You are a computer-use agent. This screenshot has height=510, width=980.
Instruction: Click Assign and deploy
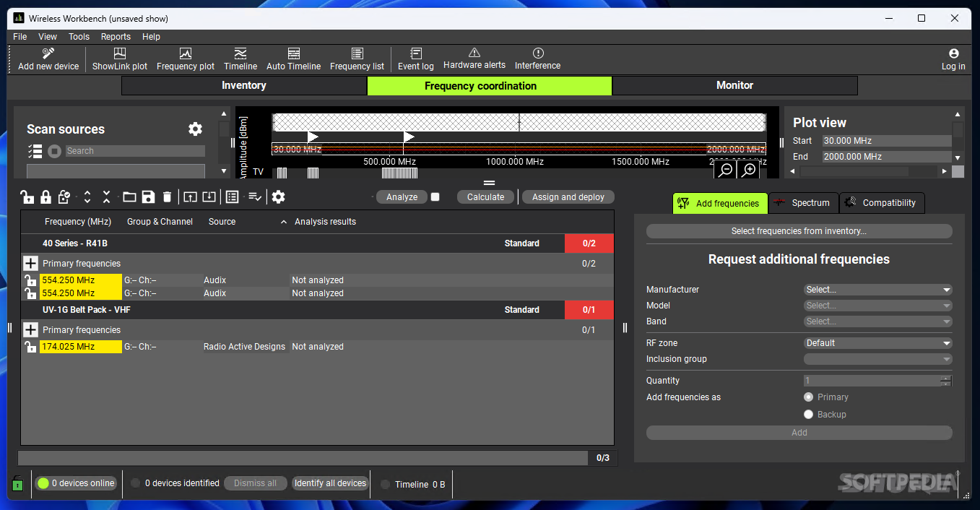point(568,197)
